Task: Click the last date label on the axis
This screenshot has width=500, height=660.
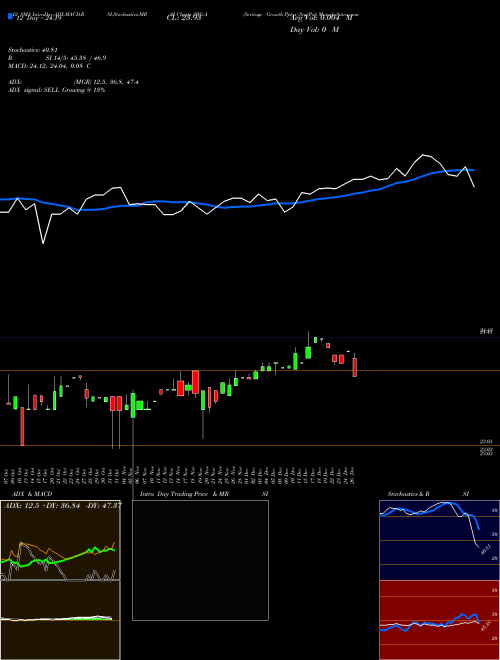Action: click(x=352, y=475)
